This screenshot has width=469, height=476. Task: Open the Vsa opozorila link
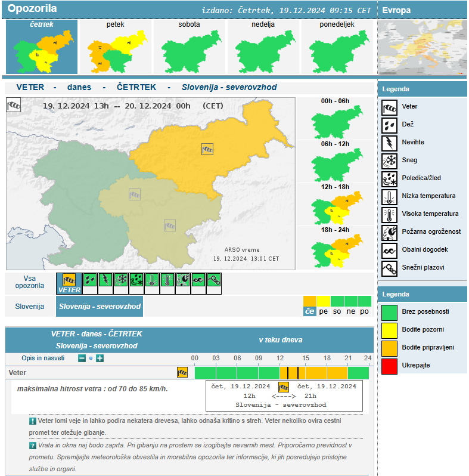30,282
